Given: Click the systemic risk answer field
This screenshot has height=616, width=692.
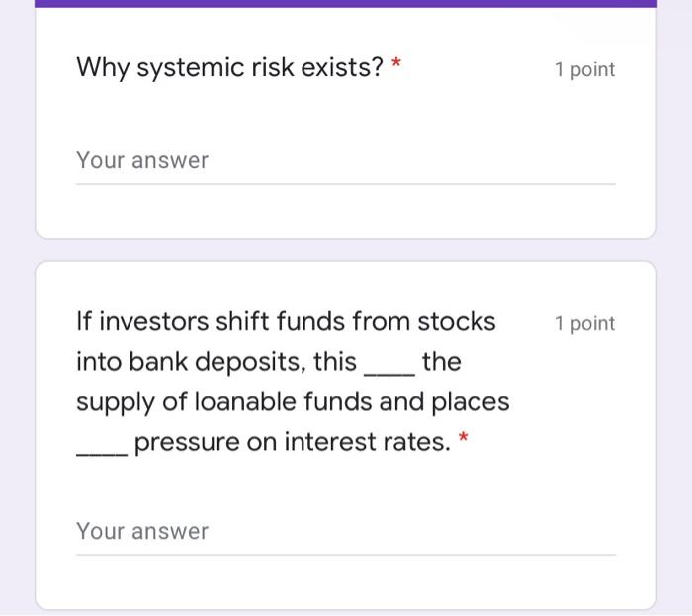Looking at the screenshot, I should pos(346,161).
